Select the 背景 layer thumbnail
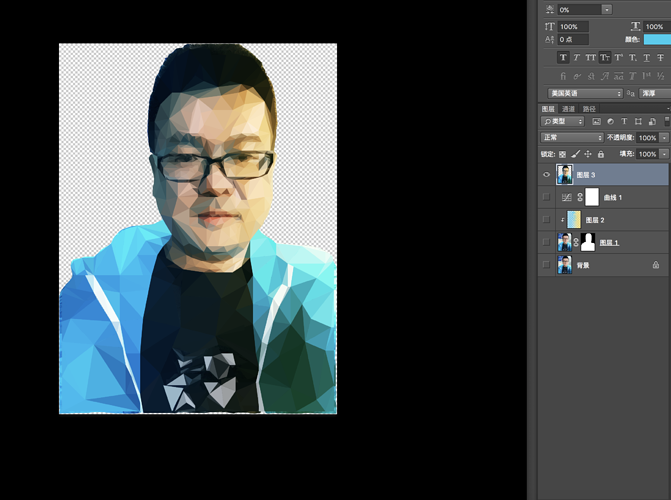Viewport: 671px width, 500px height. (564, 265)
